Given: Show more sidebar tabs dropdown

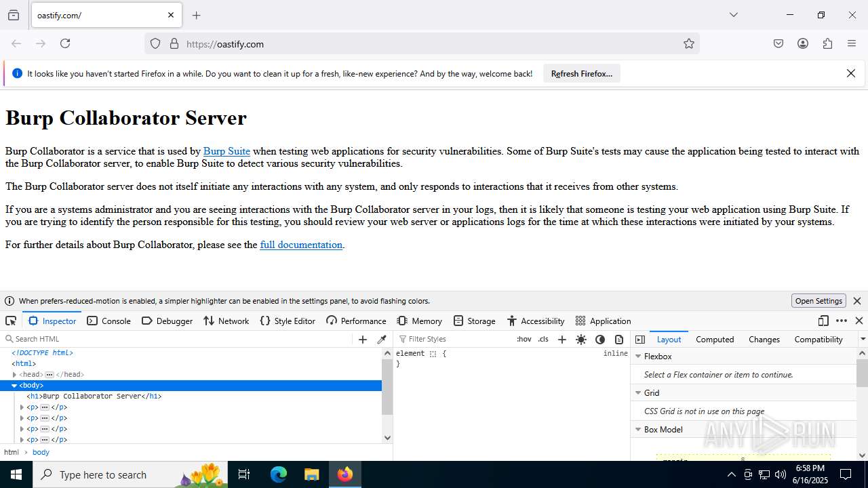Looking at the screenshot, I should tap(863, 340).
